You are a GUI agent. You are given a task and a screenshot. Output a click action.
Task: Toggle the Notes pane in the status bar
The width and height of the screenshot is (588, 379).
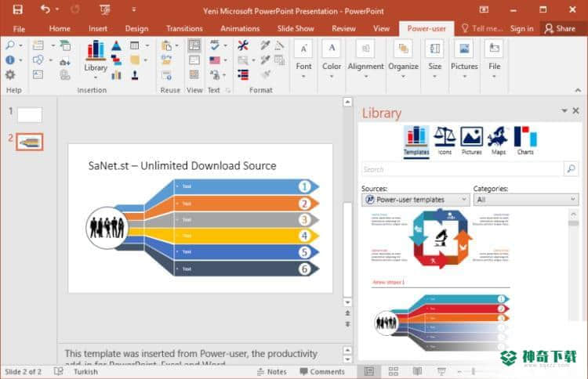pyautogui.click(x=272, y=371)
